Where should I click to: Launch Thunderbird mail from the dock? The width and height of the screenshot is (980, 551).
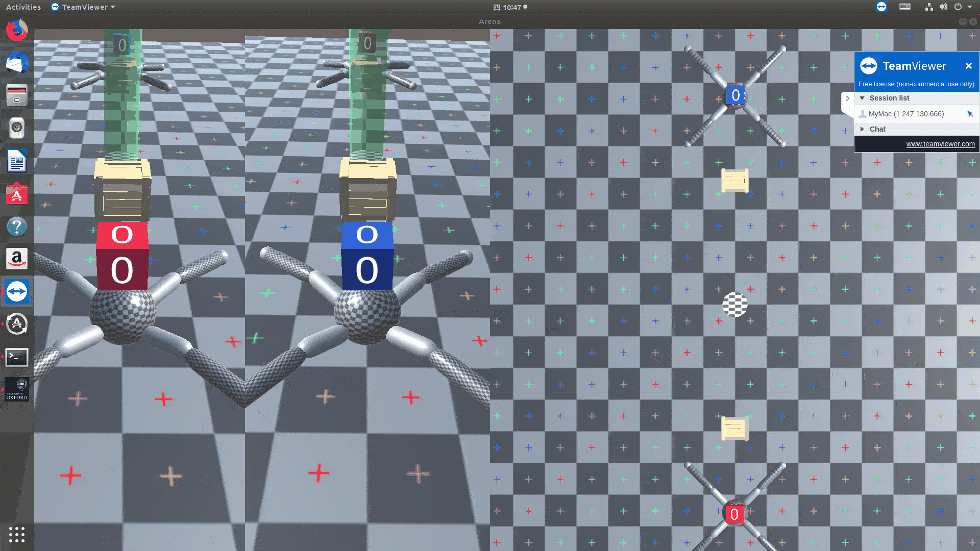pyautogui.click(x=17, y=63)
